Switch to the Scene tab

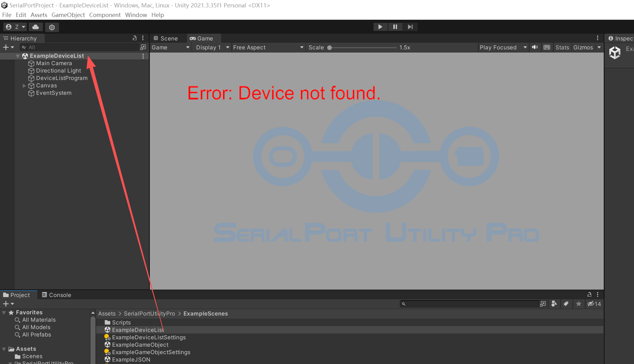coord(166,38)
